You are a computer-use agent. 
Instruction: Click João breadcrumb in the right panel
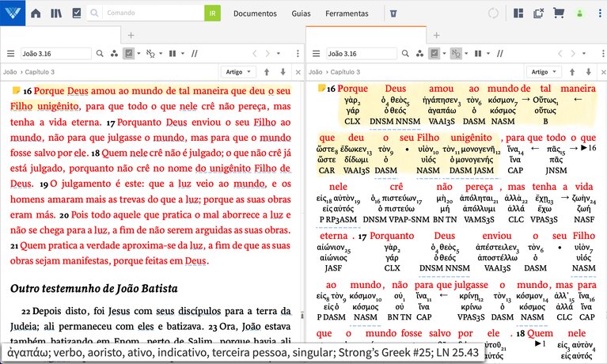(x=315, y=72)
